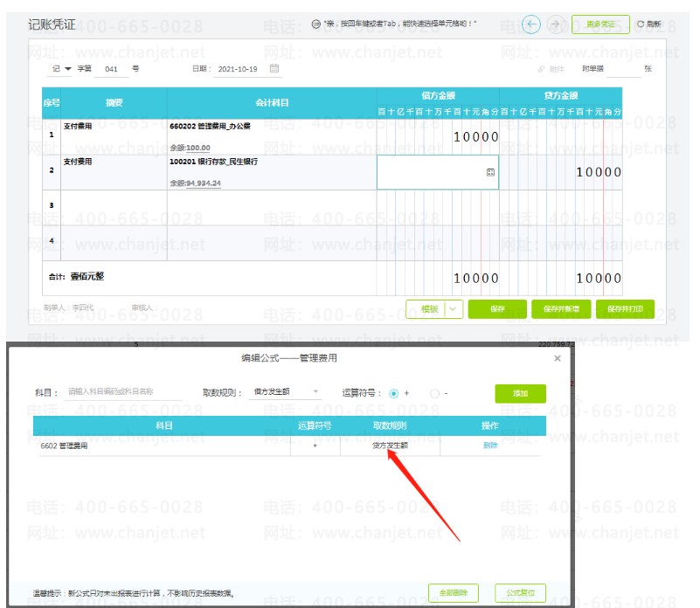The image size is (700, 608).
Task: Click account 100201 银行存款_民生银行
Action: click(x=213, y=162)
